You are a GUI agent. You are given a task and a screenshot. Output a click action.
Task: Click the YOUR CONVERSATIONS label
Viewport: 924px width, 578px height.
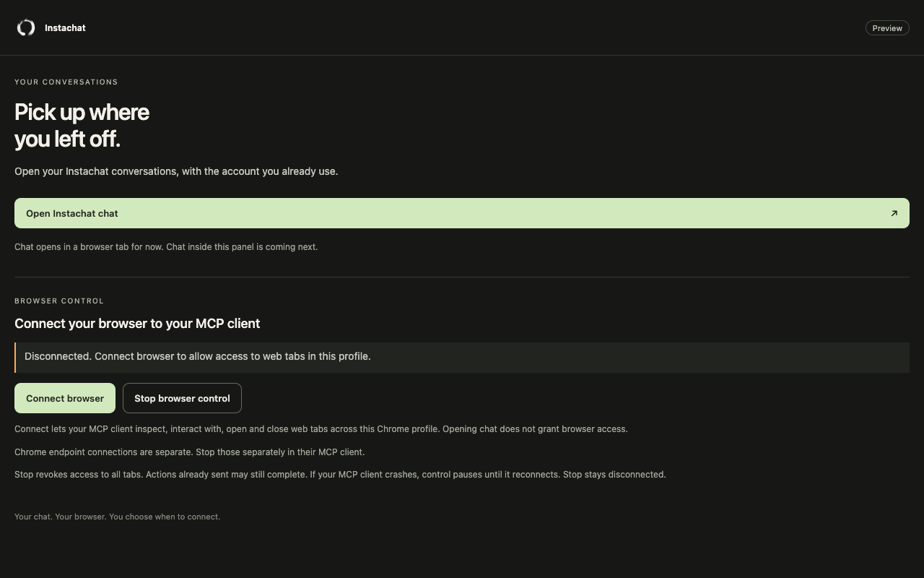(66, 82)
